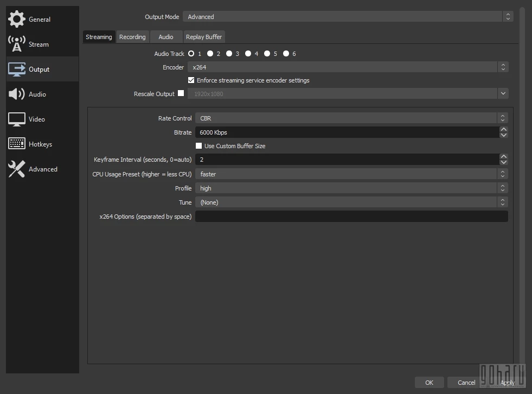
Task: Decrease Keyframe Interval with down arrow
Action: click(504, 162)
